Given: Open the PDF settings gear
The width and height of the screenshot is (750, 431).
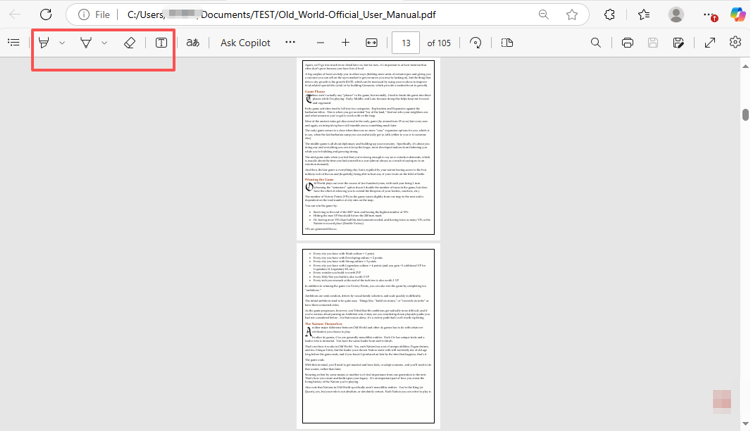Looking at the screenshot, I should click(735, 43).
